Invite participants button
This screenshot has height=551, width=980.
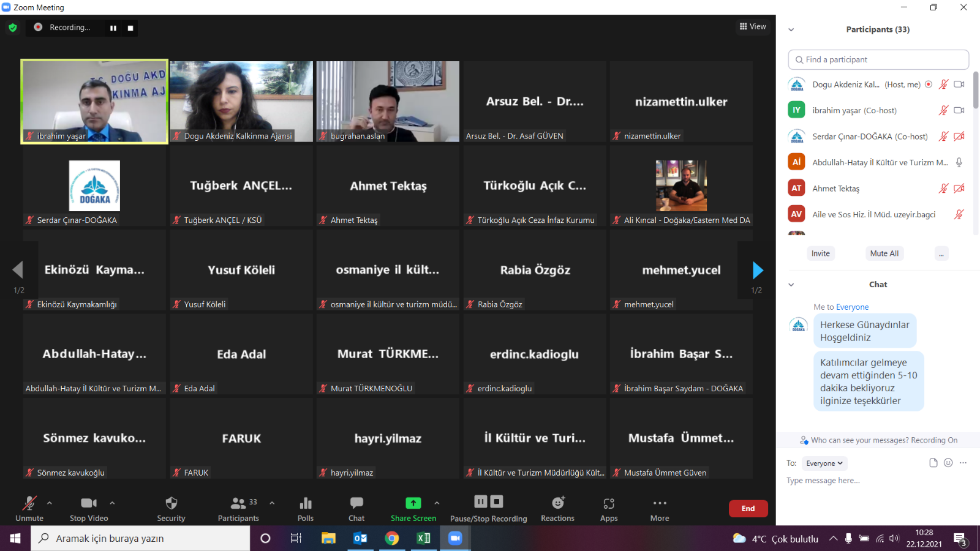[x=821, y=253]
